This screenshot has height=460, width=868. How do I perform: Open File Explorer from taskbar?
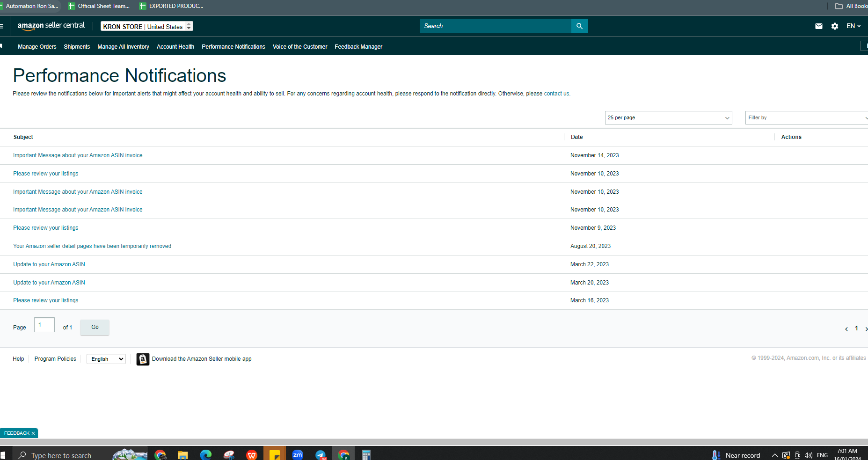pyautogui.click(x=182, y=455)
